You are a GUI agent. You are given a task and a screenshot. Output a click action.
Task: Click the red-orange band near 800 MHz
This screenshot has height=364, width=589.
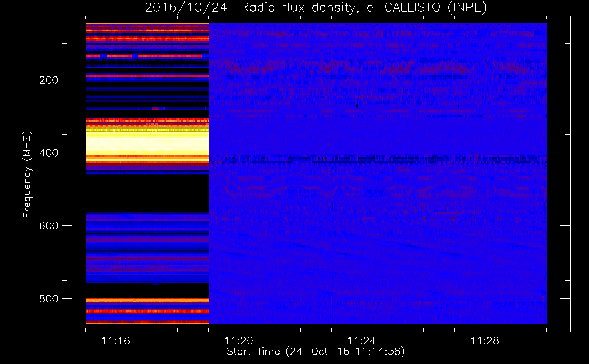[x=147, y=300]
